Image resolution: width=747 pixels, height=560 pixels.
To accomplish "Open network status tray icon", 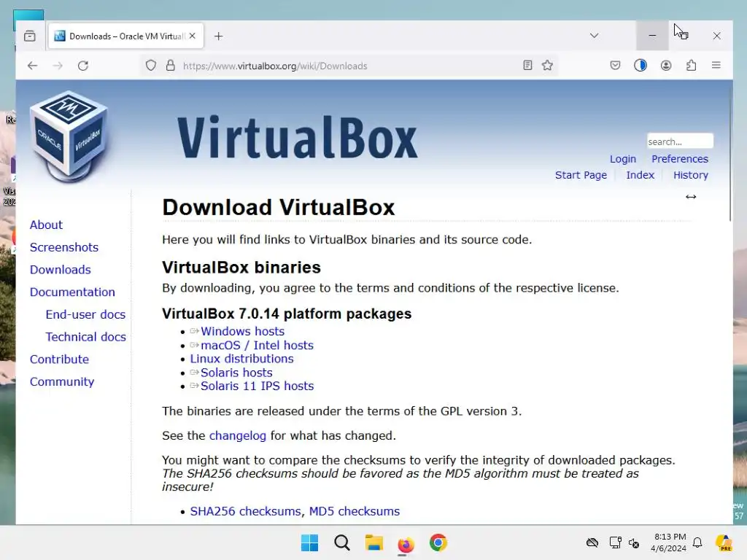I will [615, 542].
